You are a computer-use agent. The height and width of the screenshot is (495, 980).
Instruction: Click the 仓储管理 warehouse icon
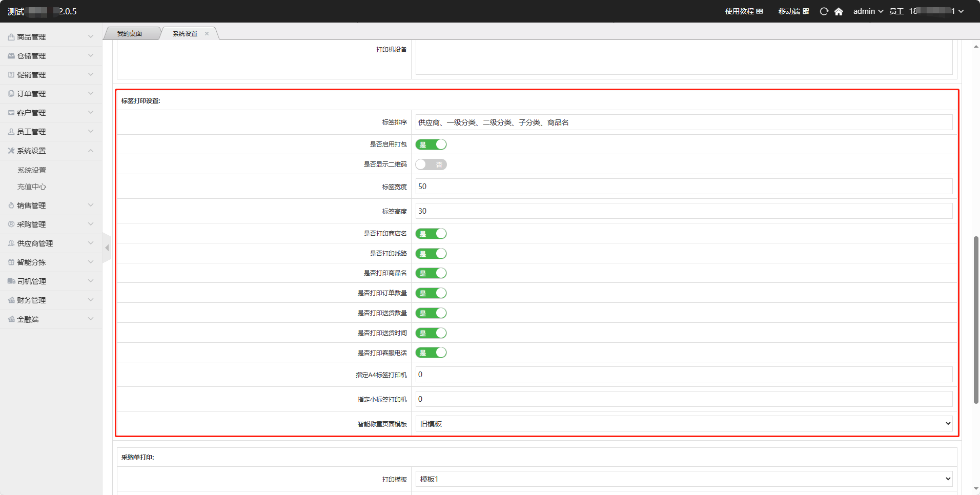(11, 56)
